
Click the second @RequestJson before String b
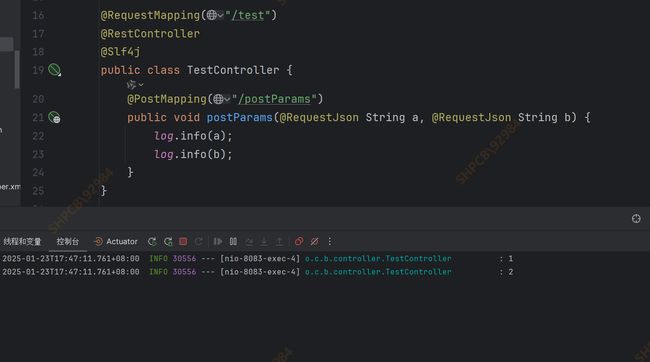click(471, 117)
